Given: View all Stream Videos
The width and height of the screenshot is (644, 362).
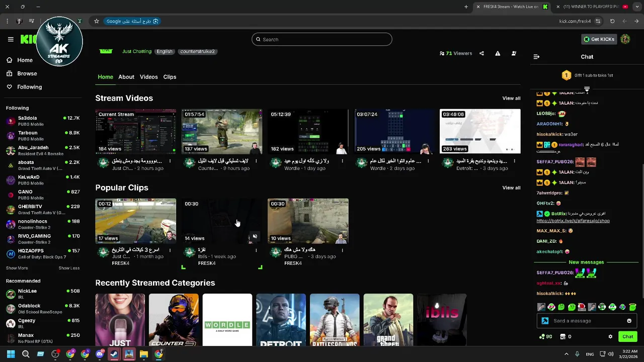Looking at the screenshot, I should [511, 98].
